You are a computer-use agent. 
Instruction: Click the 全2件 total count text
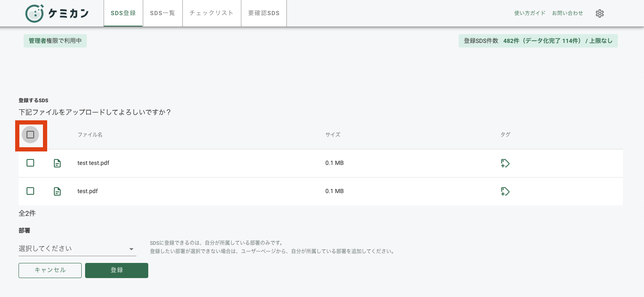27,214
